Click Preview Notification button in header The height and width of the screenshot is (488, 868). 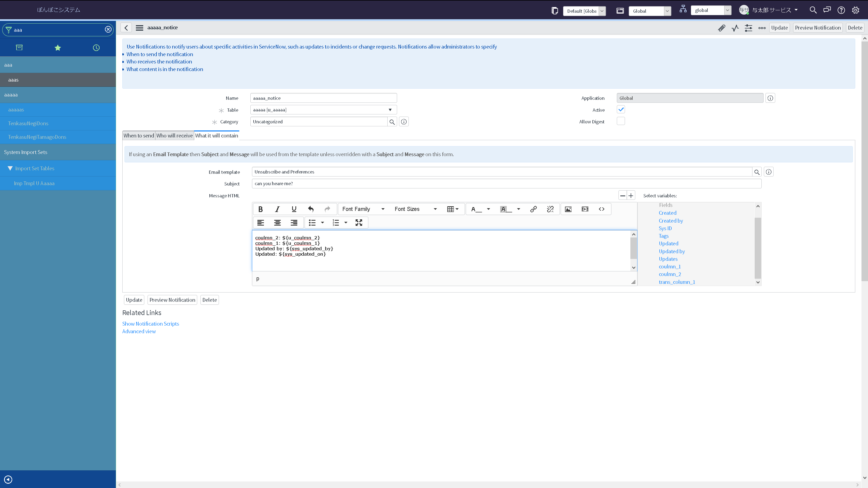point(818,28)
